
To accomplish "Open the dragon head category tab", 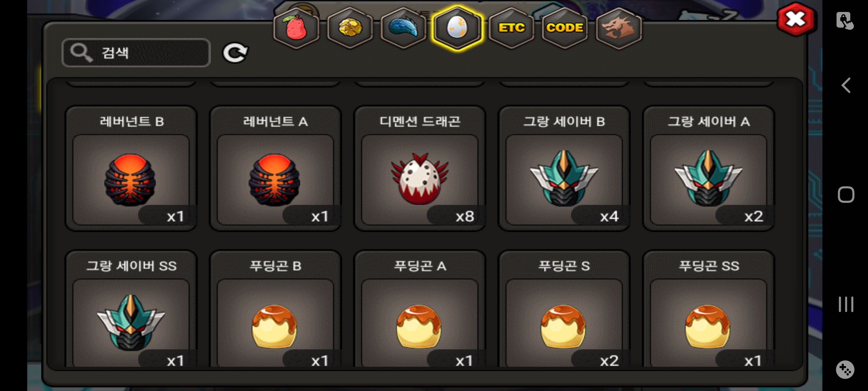I will tap(618, 28).
